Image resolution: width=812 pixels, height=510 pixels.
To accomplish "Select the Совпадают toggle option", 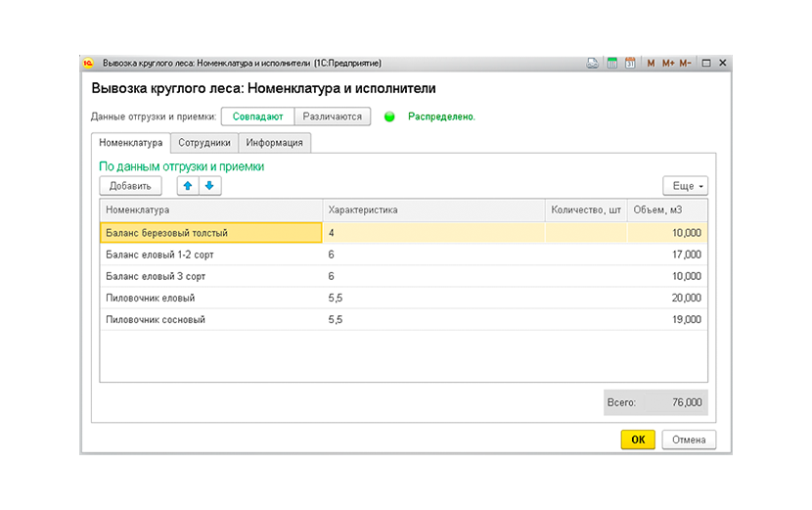I will [x=258, y=116].
